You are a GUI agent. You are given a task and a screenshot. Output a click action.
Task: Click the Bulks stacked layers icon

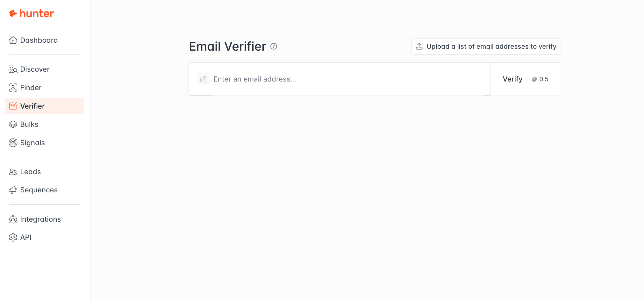13,124
